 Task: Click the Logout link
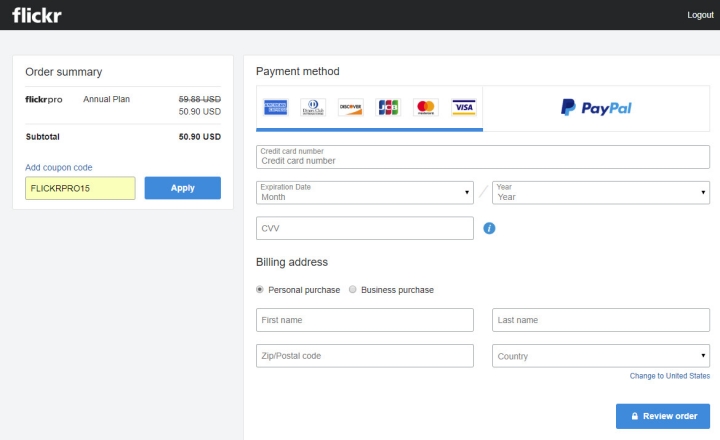[x=700, y=15]
